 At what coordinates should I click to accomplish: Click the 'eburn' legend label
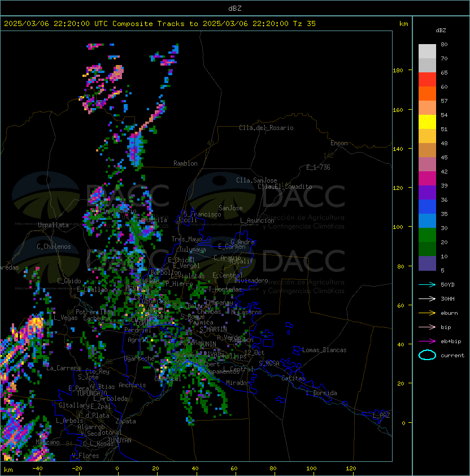(x=449, y=313)
